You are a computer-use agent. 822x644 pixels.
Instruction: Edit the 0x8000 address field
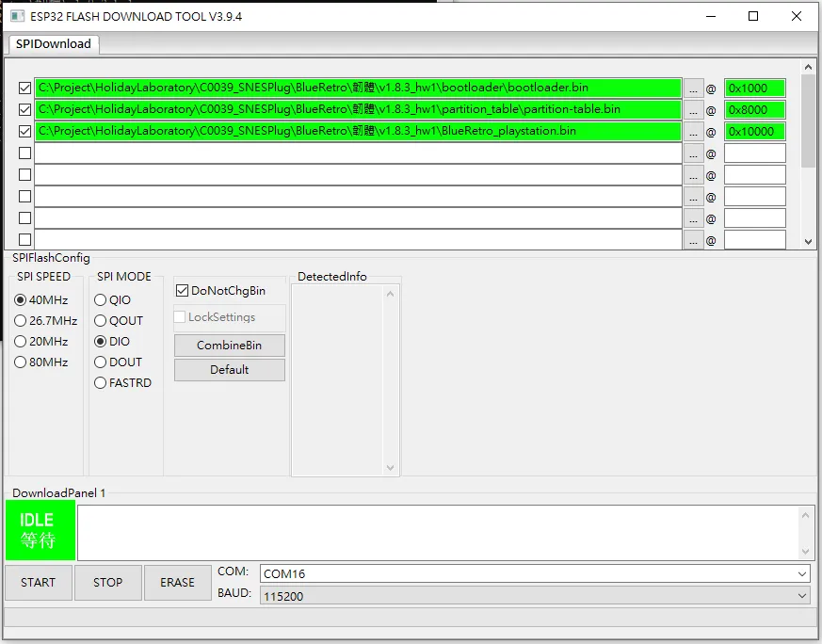point(755,109)
